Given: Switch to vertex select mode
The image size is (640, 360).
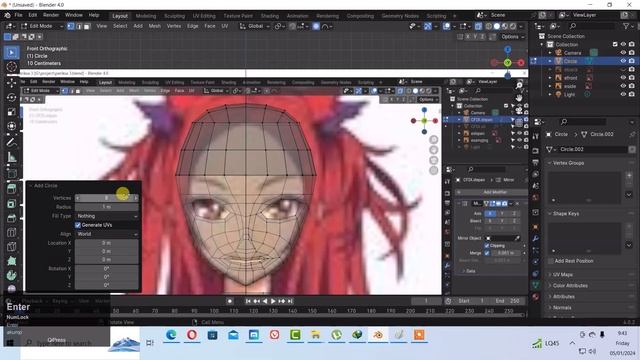Looking at the screenshot, I should (71, 26).
